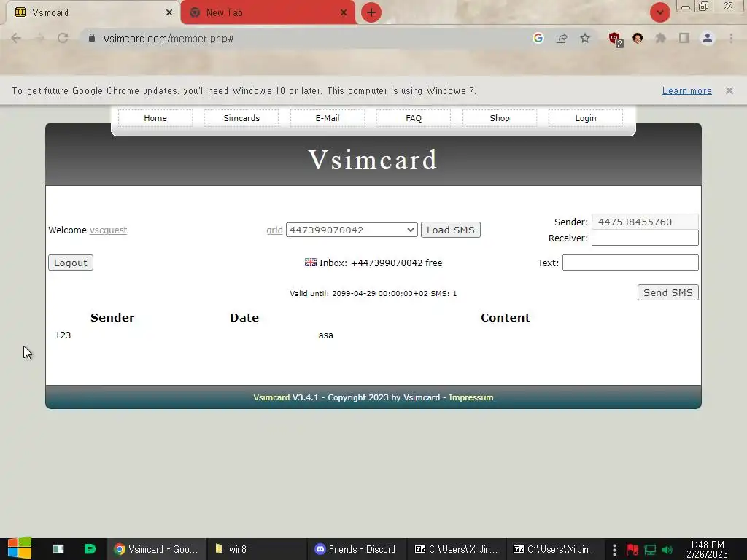Click the network tray icon
Viewport: 747px width, 560px height.
[650, 550]
